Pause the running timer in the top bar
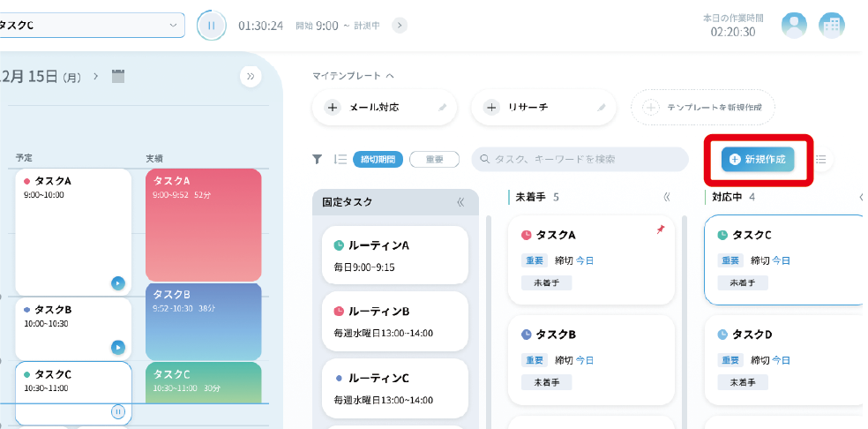The image size is (868, 429). click(x=211, y=26)
